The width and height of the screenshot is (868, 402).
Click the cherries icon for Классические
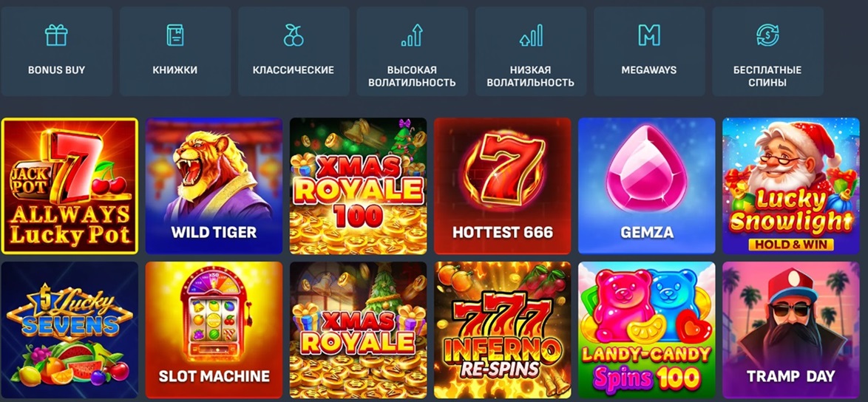(294, 35)
